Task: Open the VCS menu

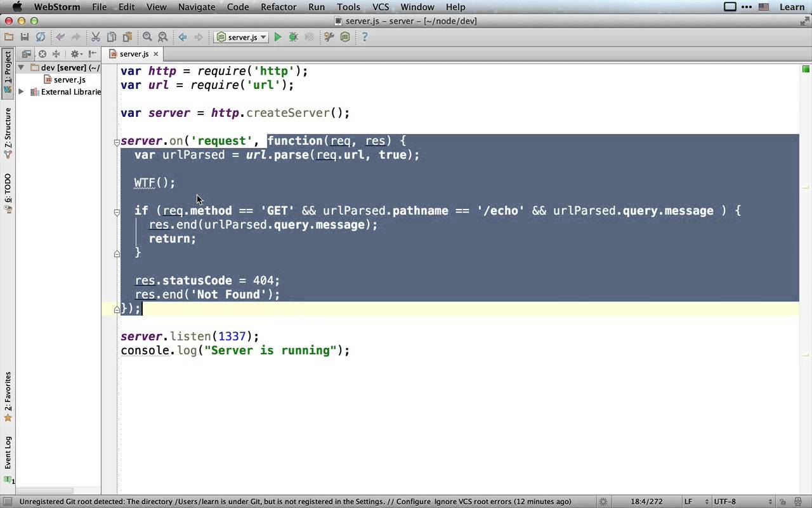Action: (381, 7)
